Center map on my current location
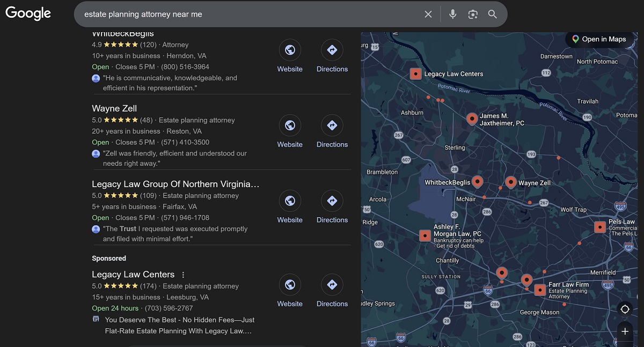This screenshot has width=644, height=347. click(x=625, y=309)
